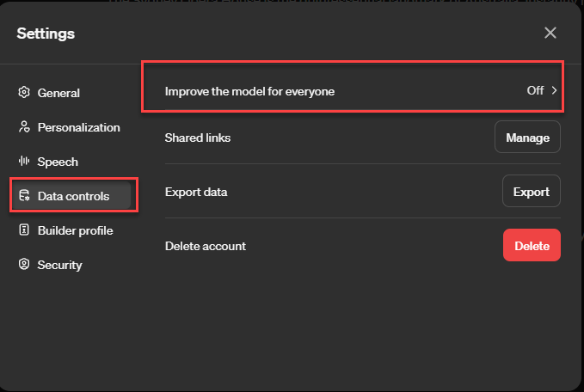584x392 pixels.
Task: Switch to the General settings tab
Action: 58,93
